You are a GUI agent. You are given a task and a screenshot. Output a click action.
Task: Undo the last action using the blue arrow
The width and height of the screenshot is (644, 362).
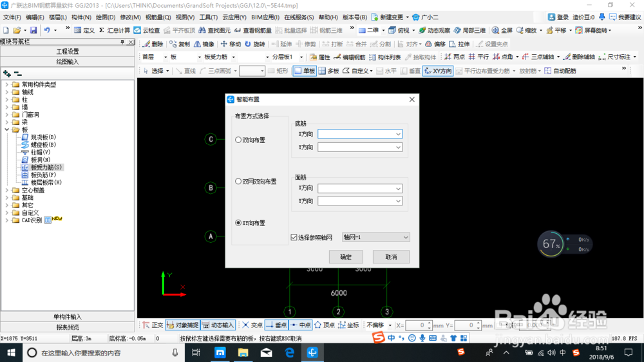click(x=47, y=30)
